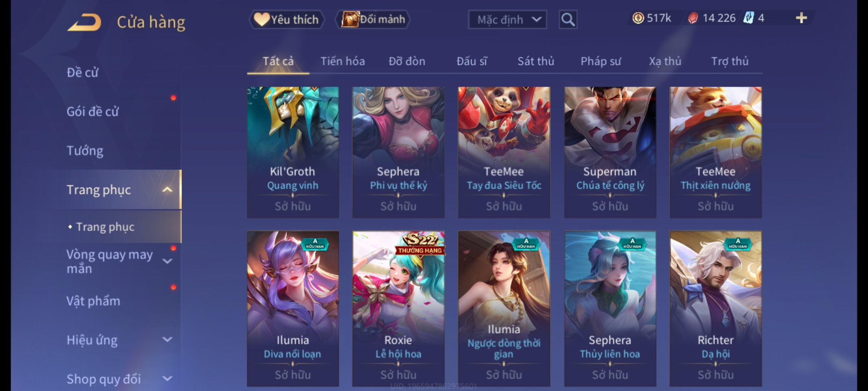
Task: Open the Gói đề cử menu
Action: pos(93,112)
